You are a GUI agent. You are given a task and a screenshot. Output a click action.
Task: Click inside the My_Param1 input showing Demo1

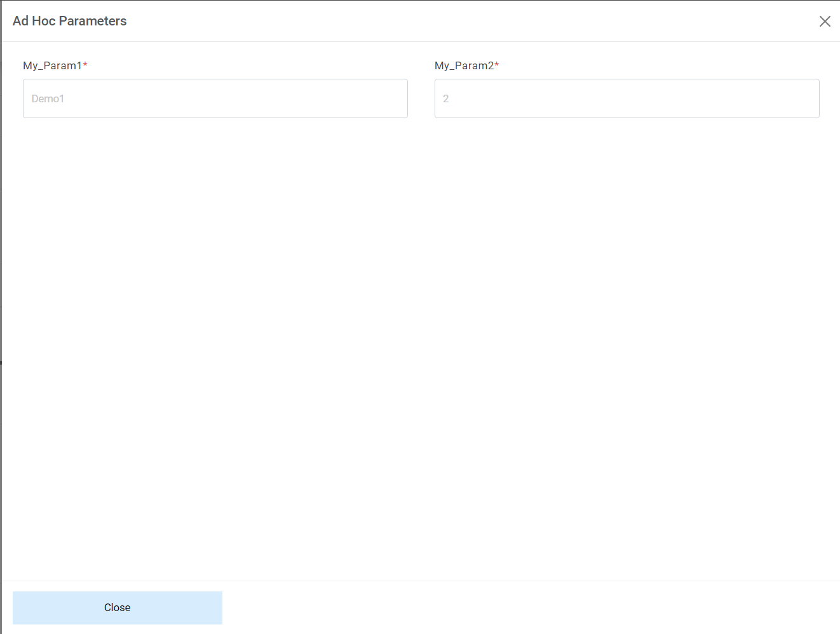(215, 98)
